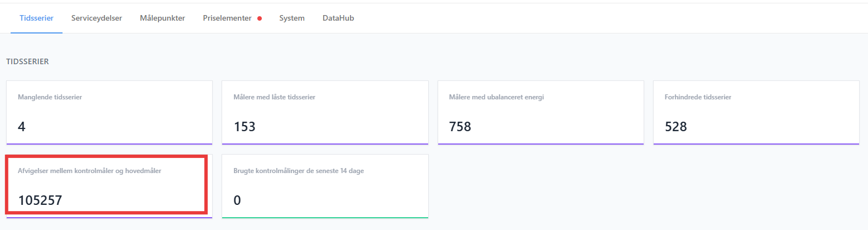Click the 758 unbalanced energy count
Viewport: 868px width, 230px height.
tap(461, 127)
